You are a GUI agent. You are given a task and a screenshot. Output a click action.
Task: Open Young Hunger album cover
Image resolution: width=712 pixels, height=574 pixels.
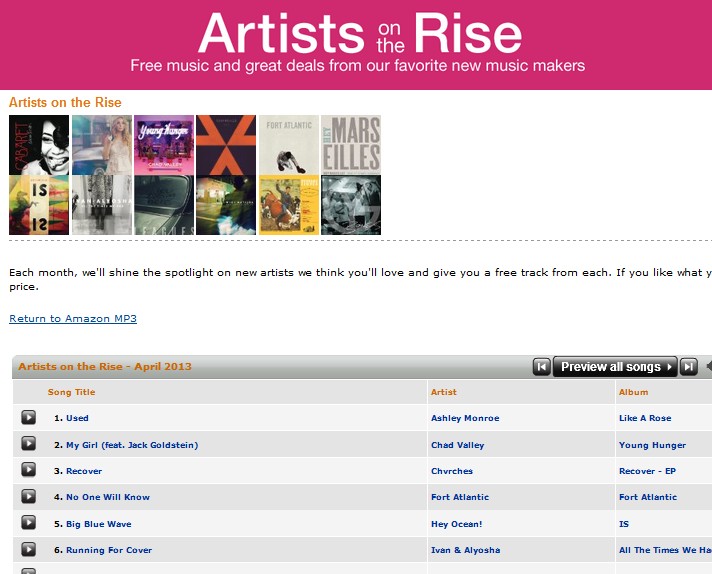pyautogui.click(x=164, y=145)
